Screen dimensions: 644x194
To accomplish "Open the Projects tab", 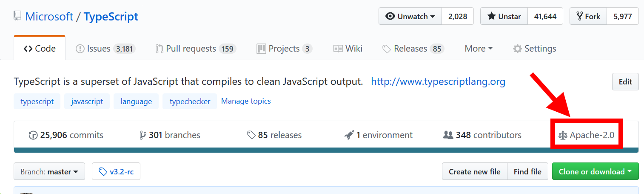I will click(284, 49).
